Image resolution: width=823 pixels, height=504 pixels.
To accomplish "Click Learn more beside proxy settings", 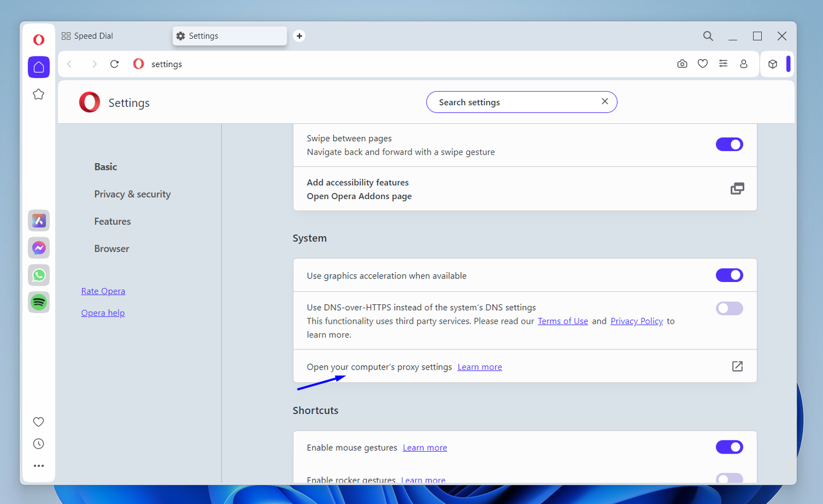I will pyautogui.click(x=480, y=367).
